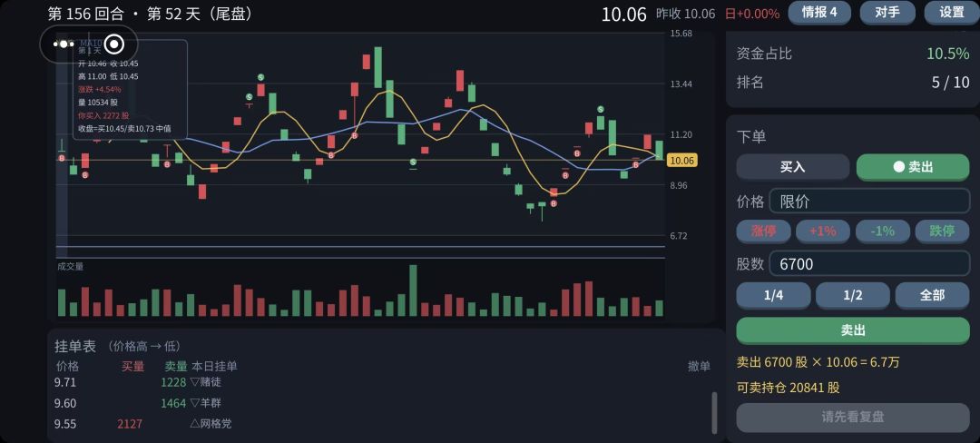Lower price with the -1% chip

tap(883, 231)
